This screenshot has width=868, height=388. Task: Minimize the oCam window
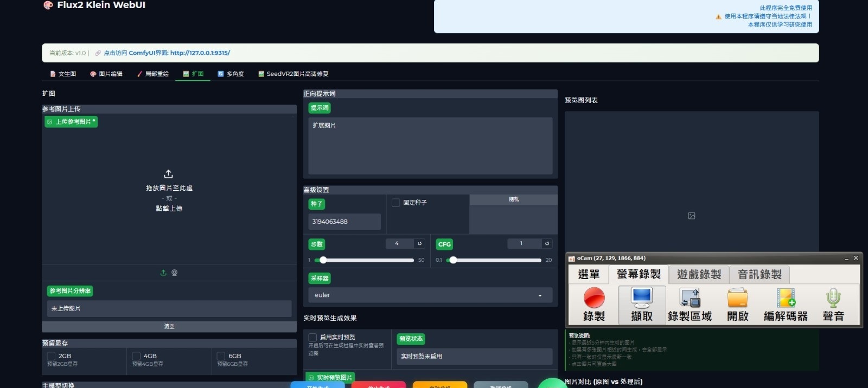pos(846,259)
